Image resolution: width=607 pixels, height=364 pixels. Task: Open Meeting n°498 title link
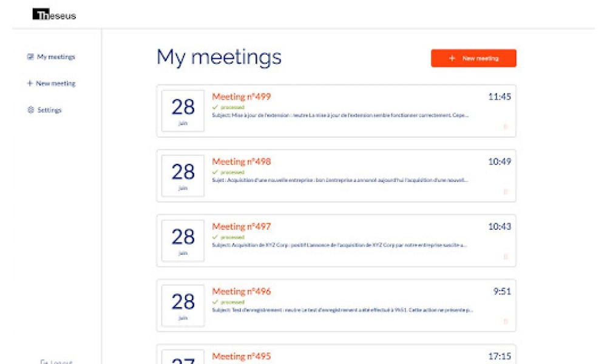click(x=241, y=161)
